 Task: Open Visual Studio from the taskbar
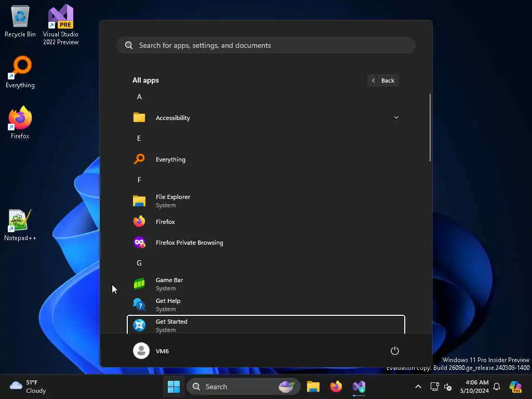[x=359, y=387]
